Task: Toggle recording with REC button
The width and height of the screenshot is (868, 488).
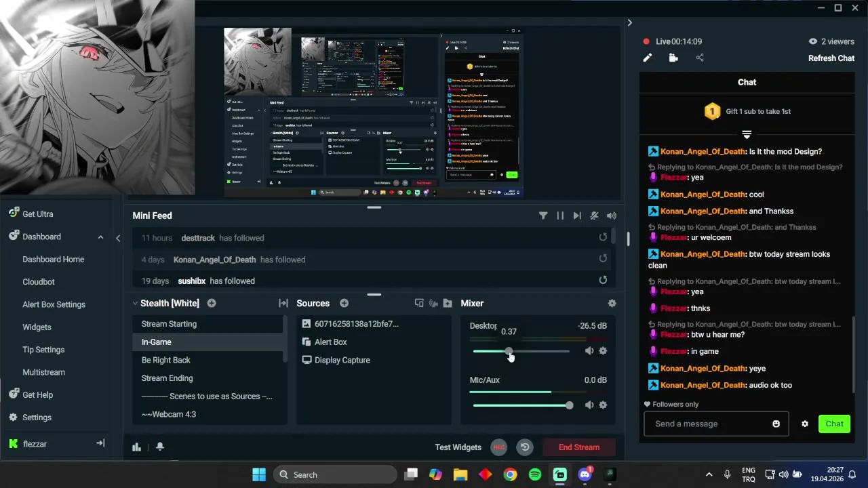Action: [499, 447]
